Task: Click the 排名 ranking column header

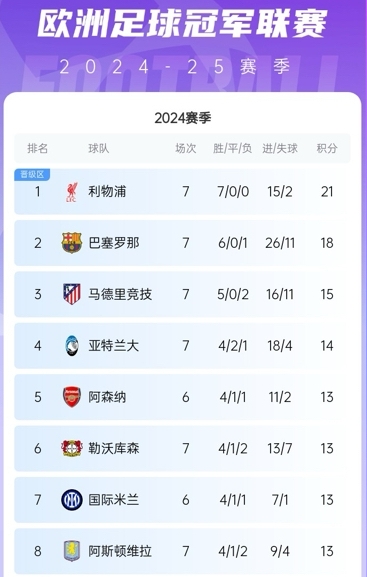Action: pyautogui.click(x=38, y=148)
